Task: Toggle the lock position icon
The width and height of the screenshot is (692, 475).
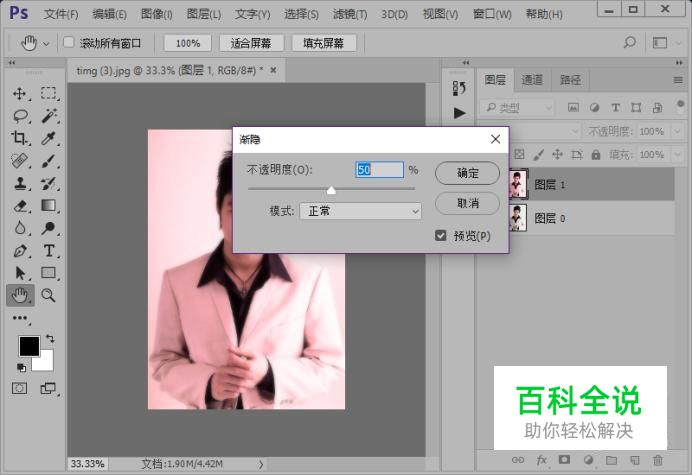Action: (557, 154)
